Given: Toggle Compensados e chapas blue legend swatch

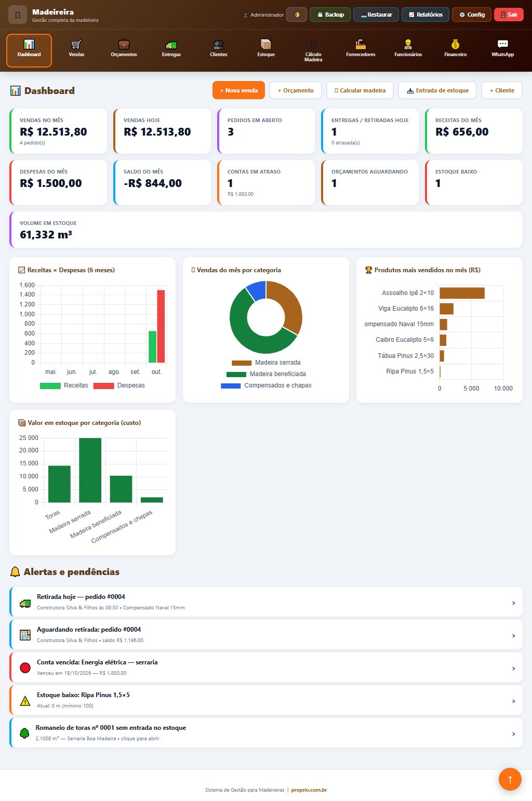Looking at the screenshot, I should 231,386.
